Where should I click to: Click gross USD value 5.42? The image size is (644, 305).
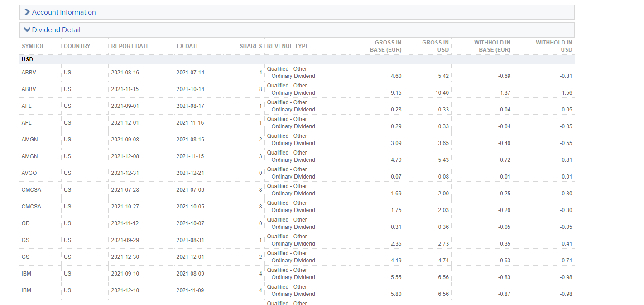(444, 76)
